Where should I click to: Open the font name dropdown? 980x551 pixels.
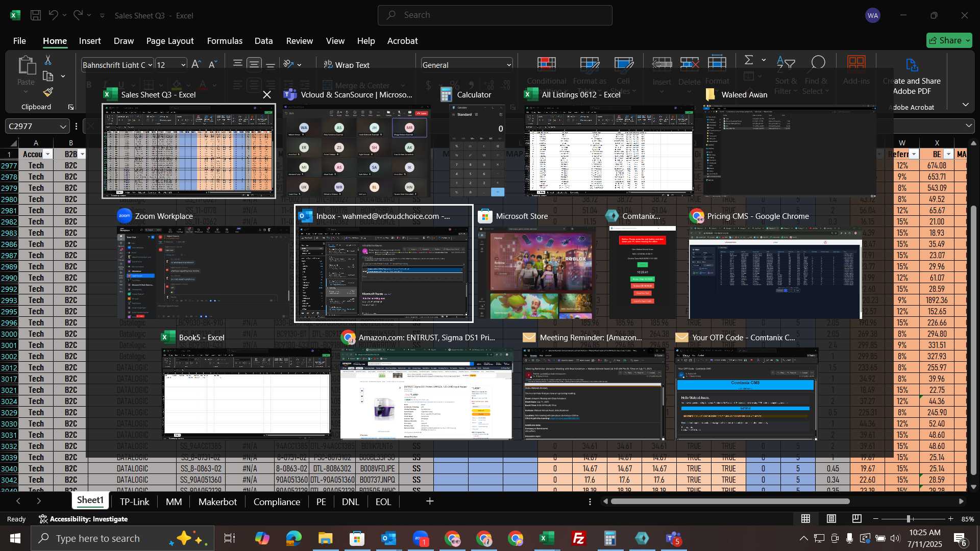coord(150,65)
